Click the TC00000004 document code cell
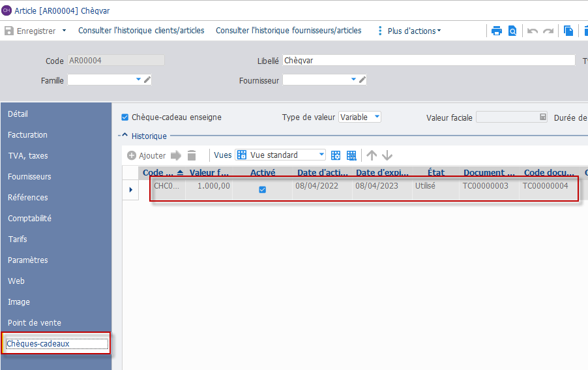Image resolution: width=588 pixels, height=370 pixels. click(x=548, y=189)
